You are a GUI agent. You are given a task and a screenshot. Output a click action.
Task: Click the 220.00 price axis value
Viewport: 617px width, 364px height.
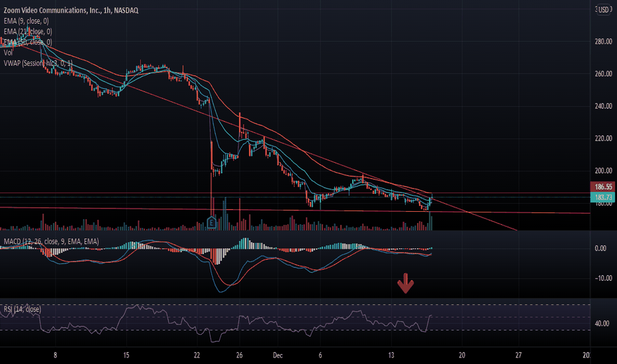[603, 138]
